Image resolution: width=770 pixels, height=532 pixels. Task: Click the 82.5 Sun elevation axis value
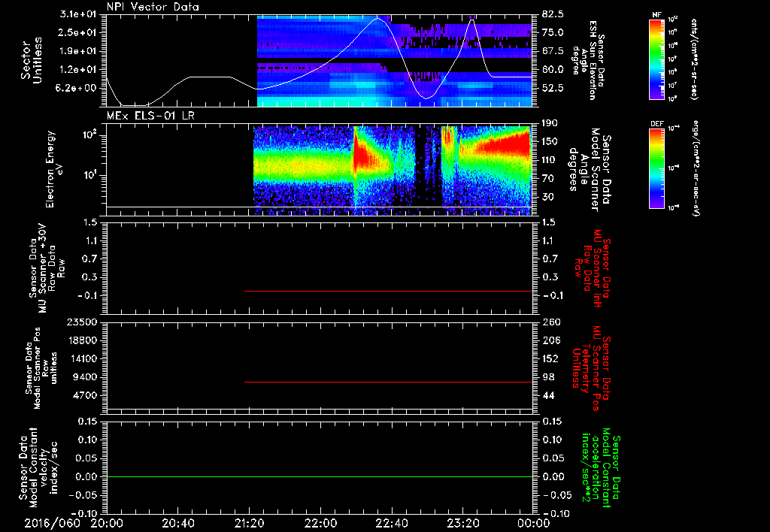(553, 14)
